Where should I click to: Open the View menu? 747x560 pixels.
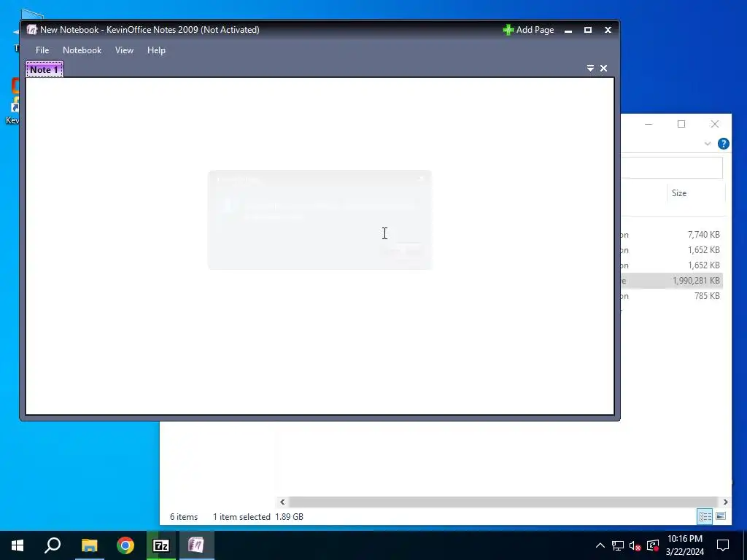tap(124, 50)
